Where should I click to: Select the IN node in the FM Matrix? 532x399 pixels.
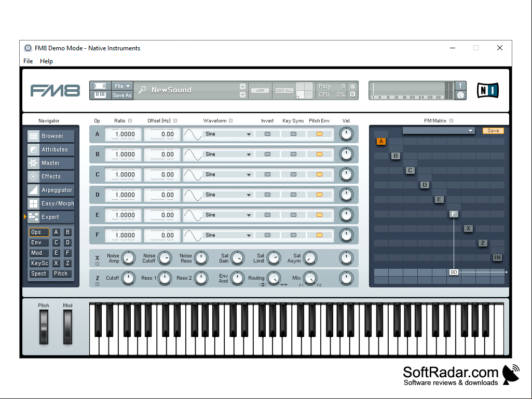(x=497, y=257)
